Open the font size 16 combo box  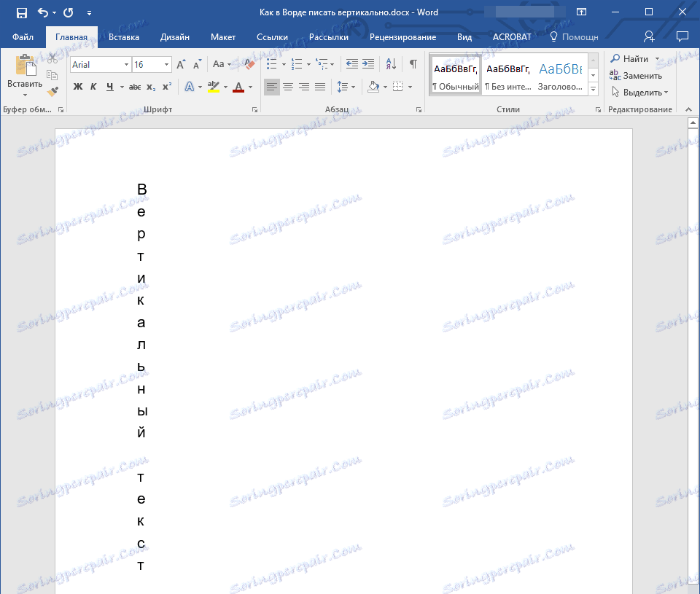coord(152,65)
